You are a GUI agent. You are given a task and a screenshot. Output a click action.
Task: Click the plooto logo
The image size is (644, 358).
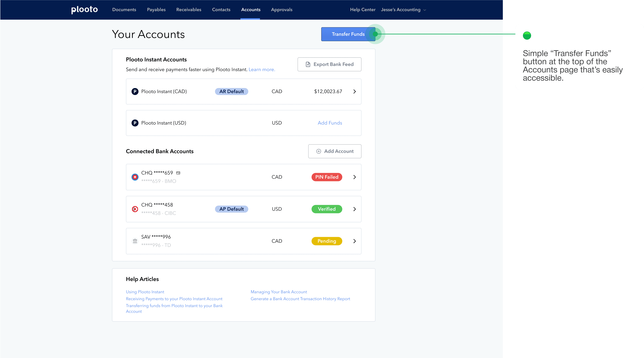[84, 9]
